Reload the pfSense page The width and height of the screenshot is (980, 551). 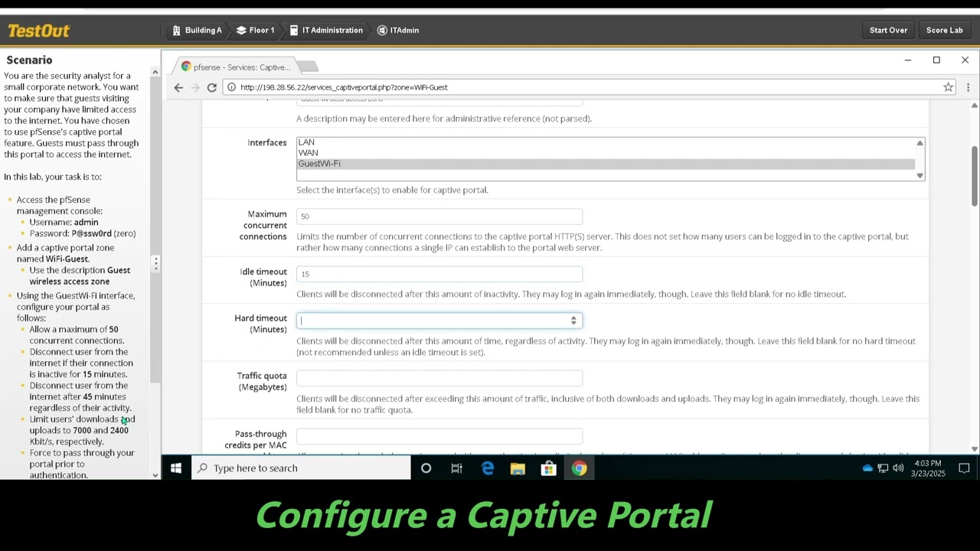[x=211, y=87]
